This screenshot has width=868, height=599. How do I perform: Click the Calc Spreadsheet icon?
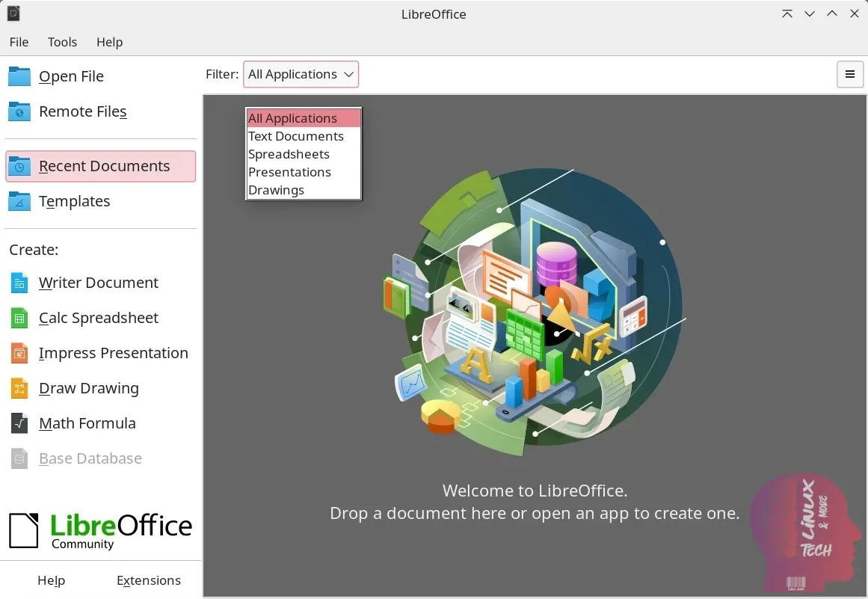19,318
